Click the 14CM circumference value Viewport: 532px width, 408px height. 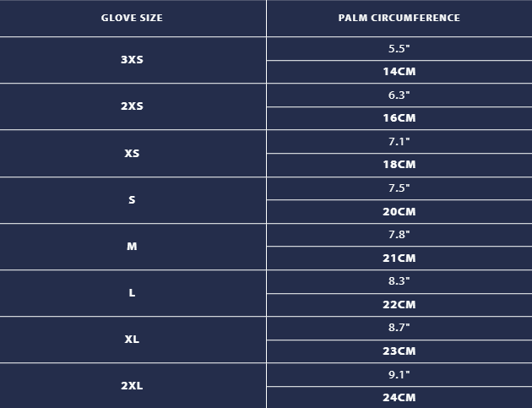(399, 72)
